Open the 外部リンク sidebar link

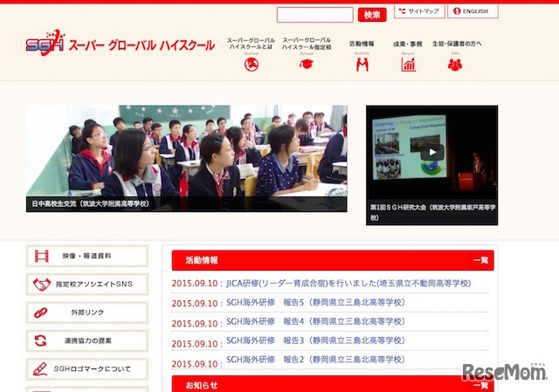87,313
